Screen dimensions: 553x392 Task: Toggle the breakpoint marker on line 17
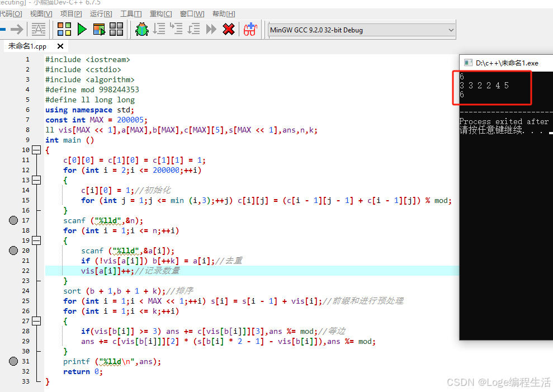(13, 220)
